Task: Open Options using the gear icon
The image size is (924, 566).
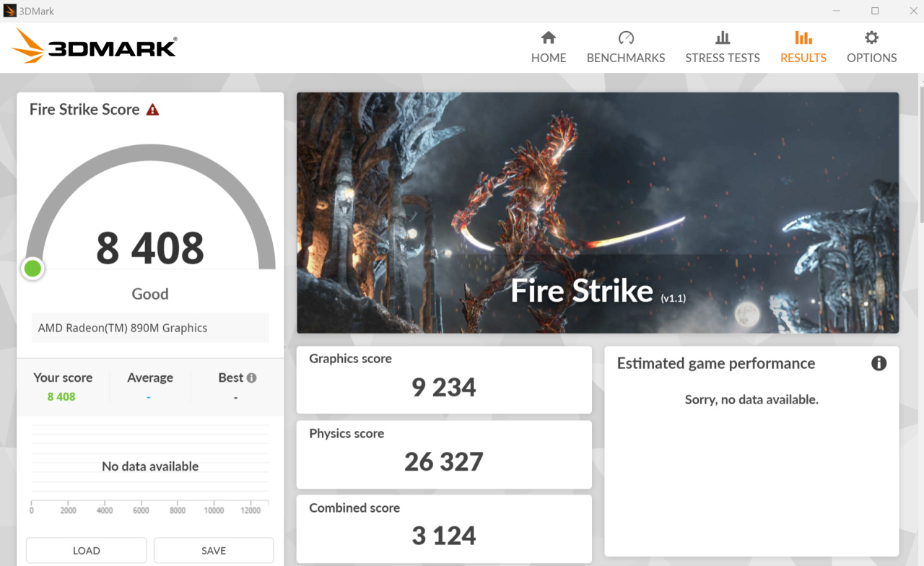Action: coord(872,38)
